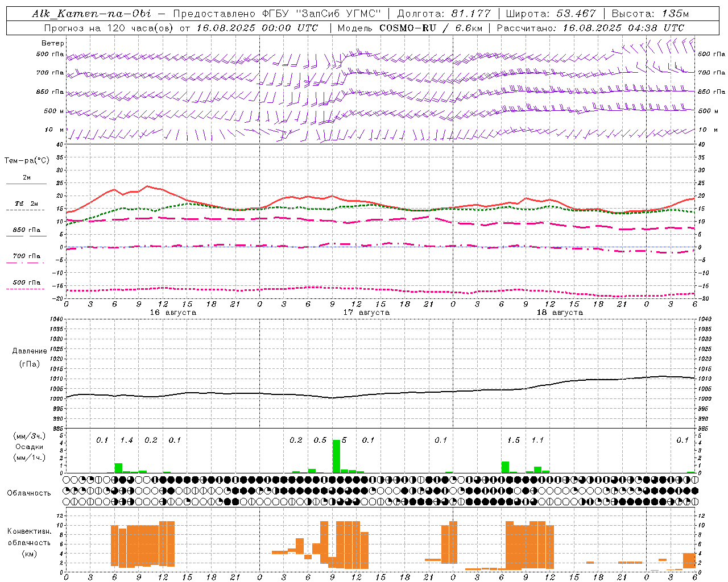728x582 pixels.
Task: Click the 700 гПа temperature legend entry
Action: (27, 256)
